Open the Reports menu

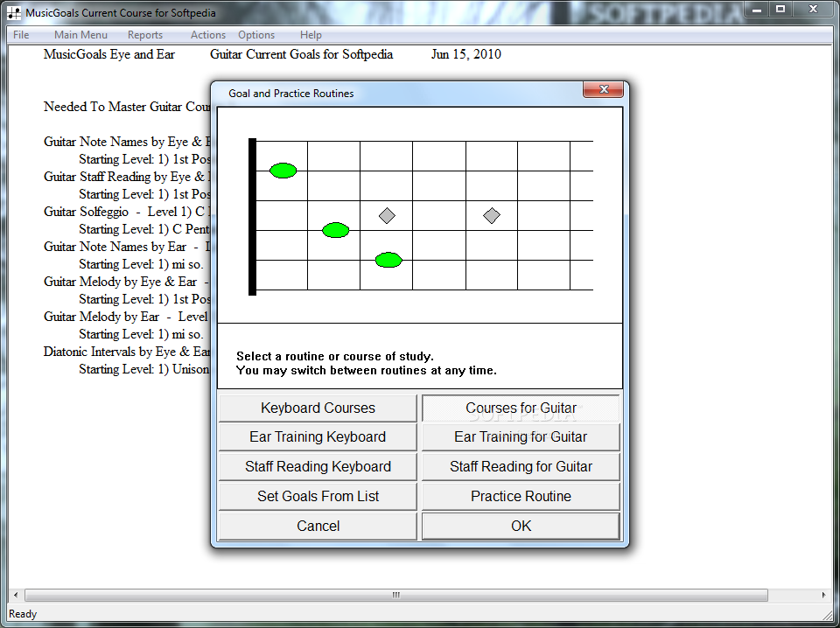click(x=144, y=35)
